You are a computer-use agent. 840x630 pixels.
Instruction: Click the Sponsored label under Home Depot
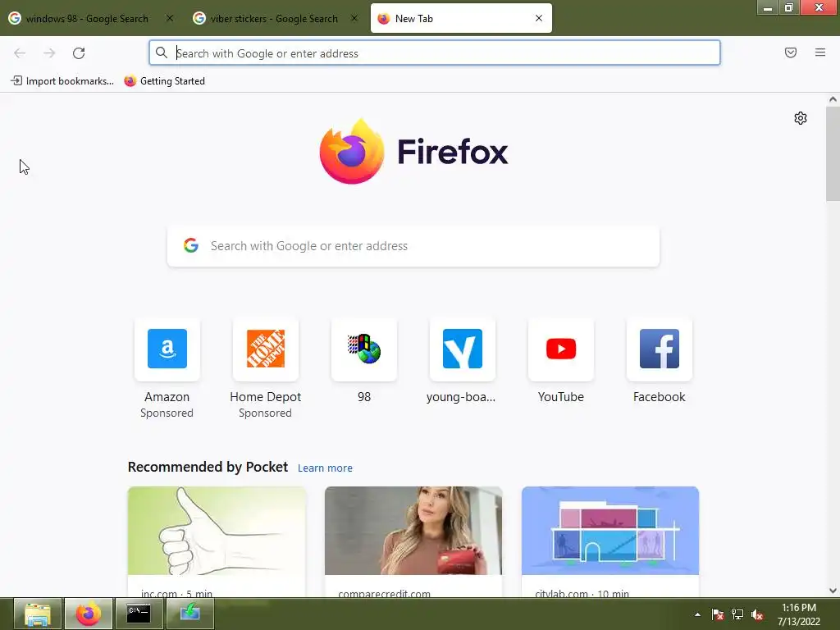click(x=265, y=413)
